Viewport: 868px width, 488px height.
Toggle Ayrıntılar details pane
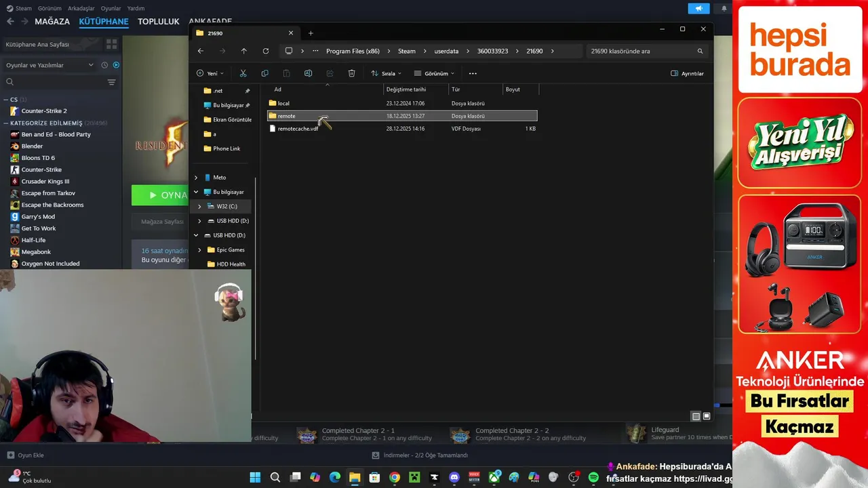687,73
